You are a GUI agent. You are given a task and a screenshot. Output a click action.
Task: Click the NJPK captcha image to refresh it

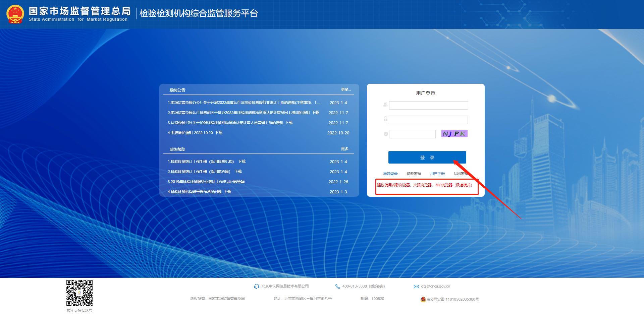(454, 133)
